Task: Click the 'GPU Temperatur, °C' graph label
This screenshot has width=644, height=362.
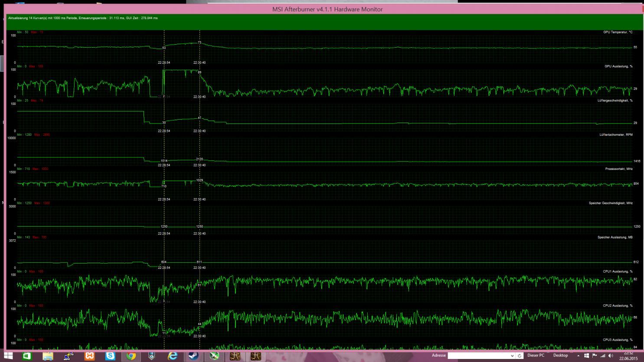Action: tap(618, 32)
